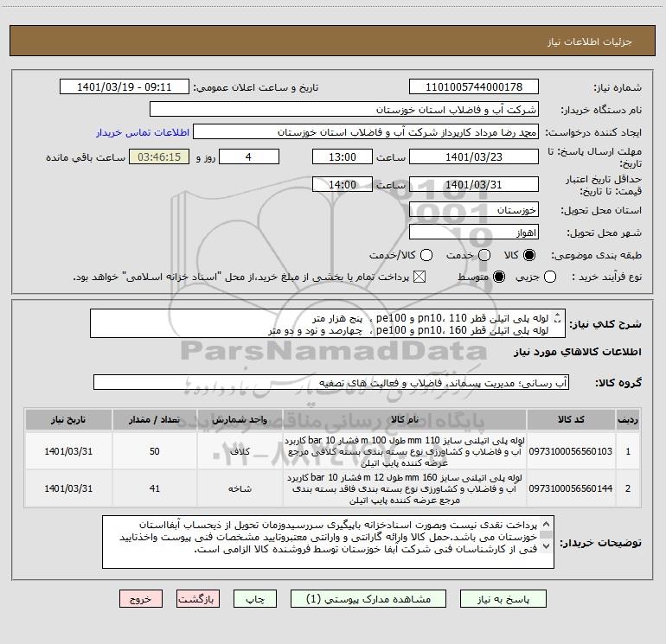Open 'اطلاعات تماس خریدار' link
Screen dimensions: 666x644
(x=143, y=132)
